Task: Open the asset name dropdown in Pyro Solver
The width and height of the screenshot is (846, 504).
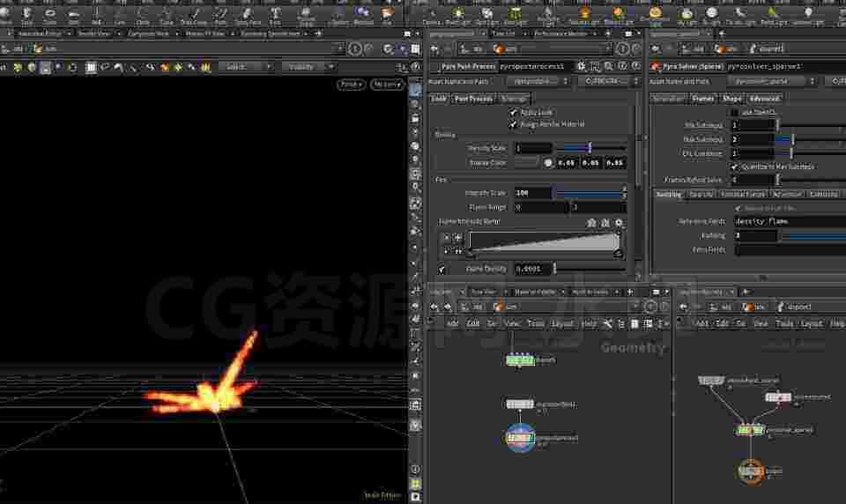Action: (772, 81)
